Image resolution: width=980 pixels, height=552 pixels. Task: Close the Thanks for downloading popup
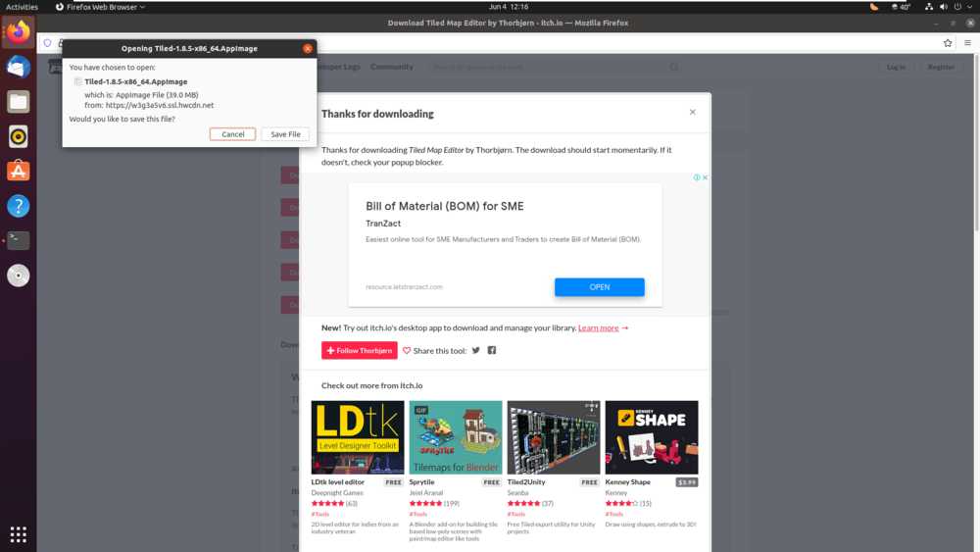click(692, 112)
